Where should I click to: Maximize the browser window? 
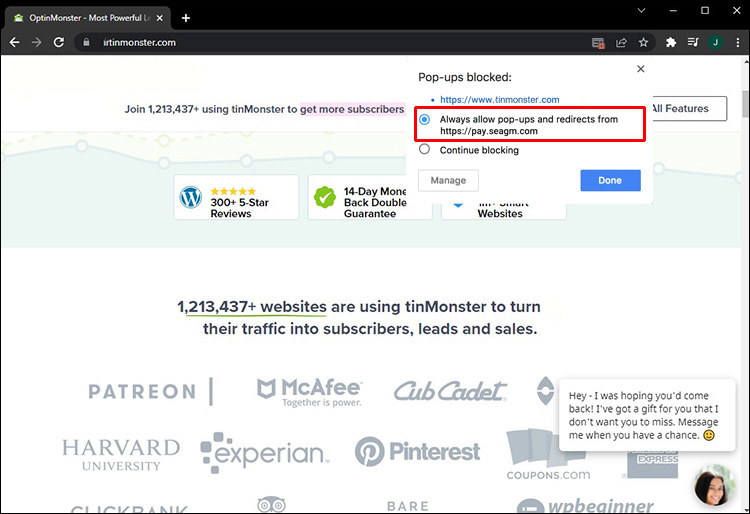click(x=705, y=11)
